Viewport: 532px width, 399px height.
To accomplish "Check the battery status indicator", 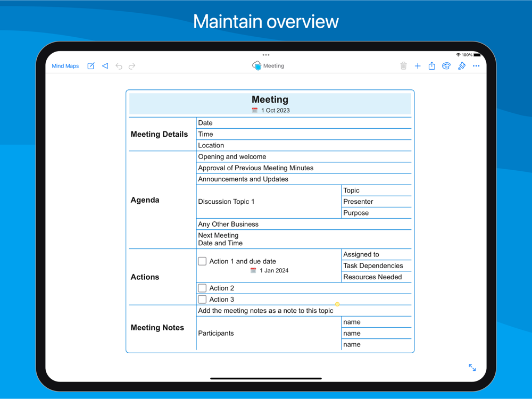I will pos(477,55).
